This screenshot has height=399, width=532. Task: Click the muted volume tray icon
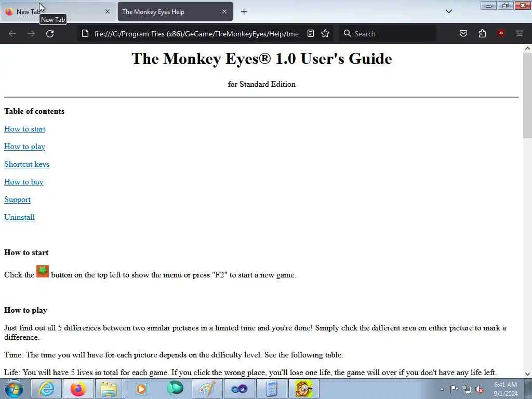click(480, 389)
